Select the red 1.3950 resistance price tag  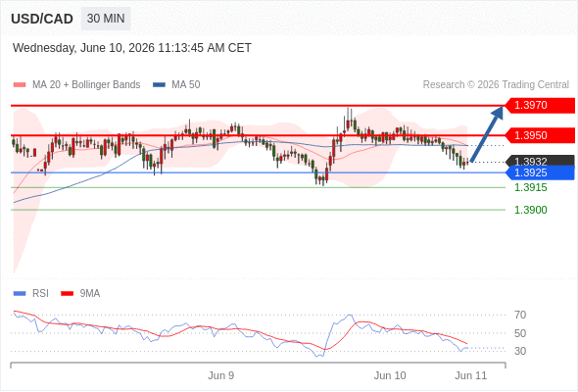pos(540,135)
